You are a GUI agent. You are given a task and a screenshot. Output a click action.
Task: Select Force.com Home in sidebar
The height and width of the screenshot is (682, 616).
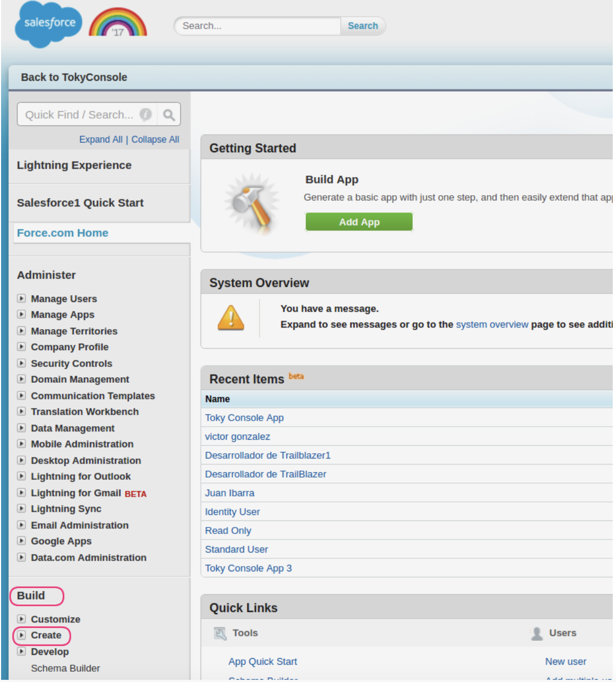(62, 233)
